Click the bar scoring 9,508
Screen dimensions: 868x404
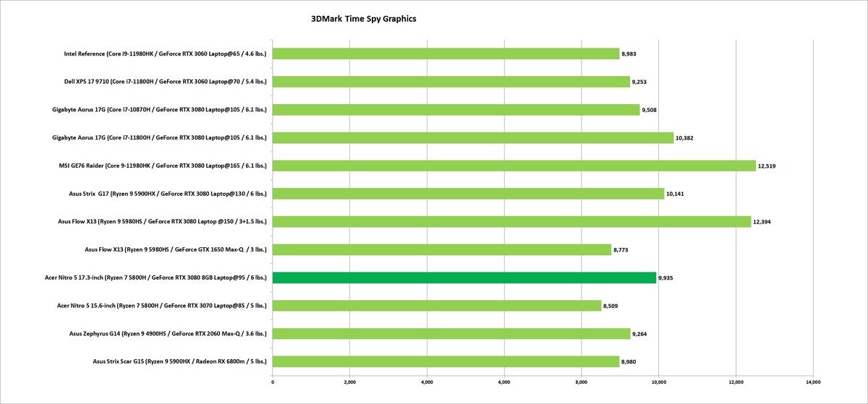456,110
